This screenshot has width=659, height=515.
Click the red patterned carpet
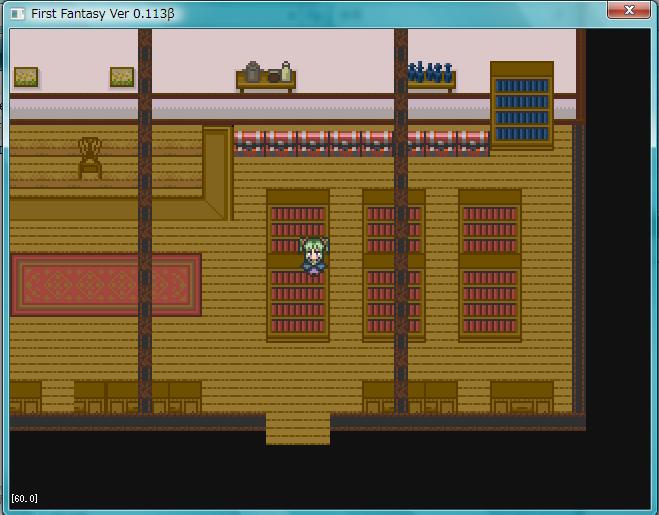[x=106, y=285]
